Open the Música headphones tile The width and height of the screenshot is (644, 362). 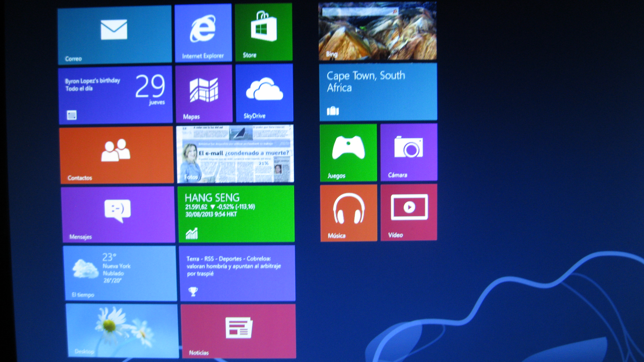(x=349, y=213)
